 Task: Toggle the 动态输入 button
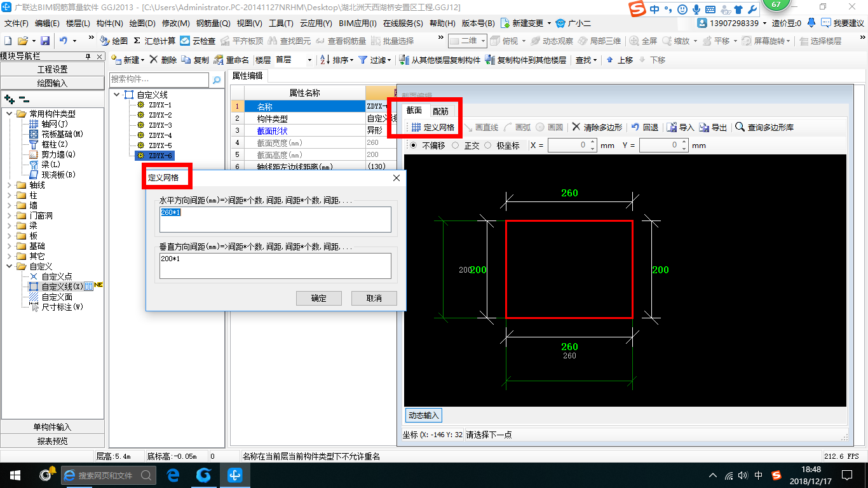[x=424, y=415]
